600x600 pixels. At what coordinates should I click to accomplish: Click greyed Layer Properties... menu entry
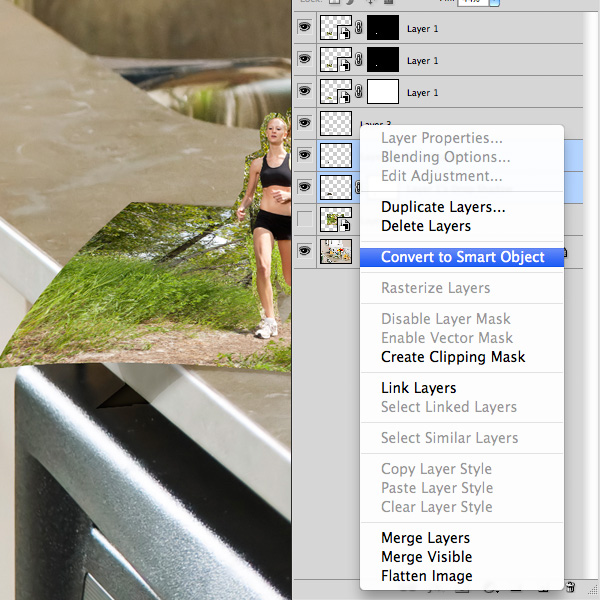pos(442,138)
